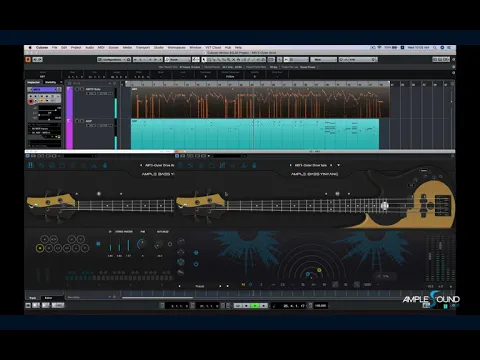
Task: Toggle Cycle mode in transport bar
Action: [x=238, y=305]
